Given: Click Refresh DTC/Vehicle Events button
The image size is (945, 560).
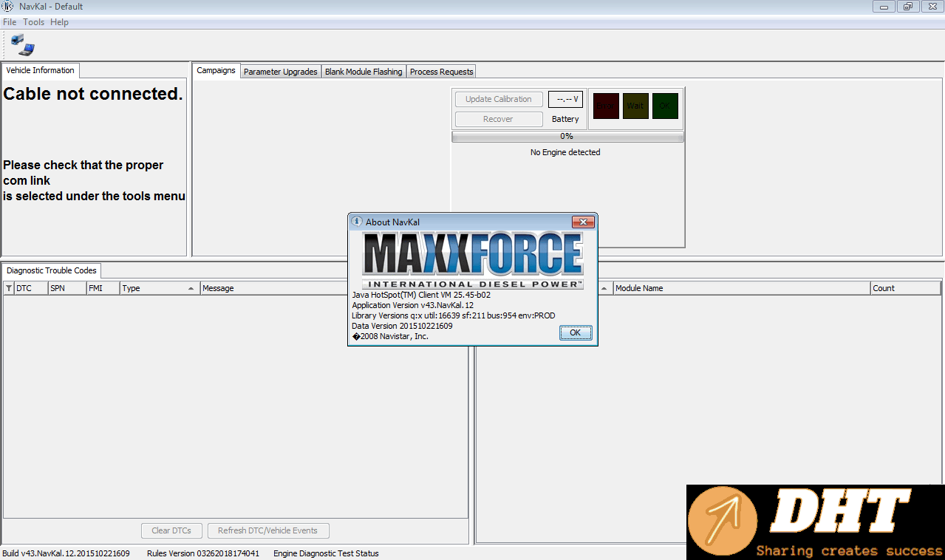Looking at the screenshot, I should click(x=267, y=530).
